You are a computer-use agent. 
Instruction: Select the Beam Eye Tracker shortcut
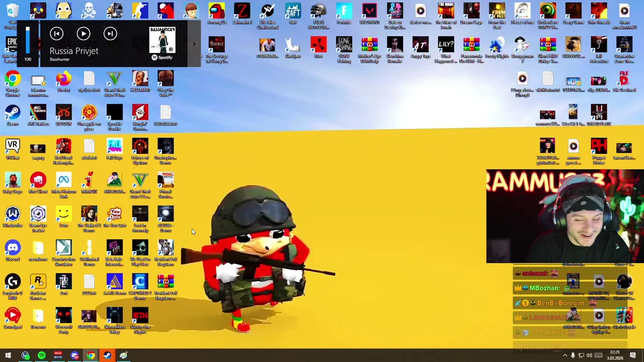38,220
